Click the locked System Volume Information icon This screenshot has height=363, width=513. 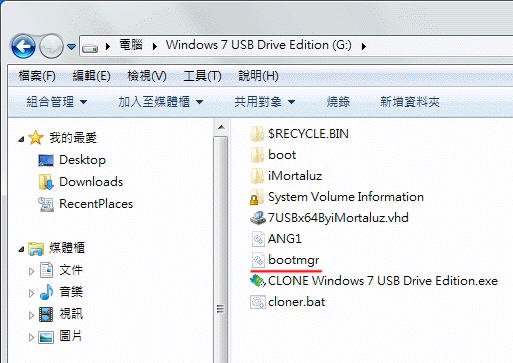coord(257,197)
